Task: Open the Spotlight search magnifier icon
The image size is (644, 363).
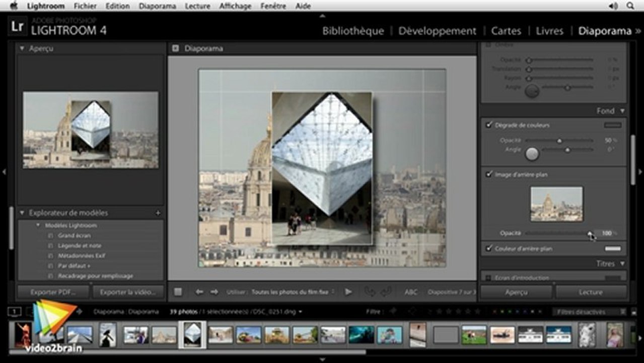Action: tap(630, 6)
